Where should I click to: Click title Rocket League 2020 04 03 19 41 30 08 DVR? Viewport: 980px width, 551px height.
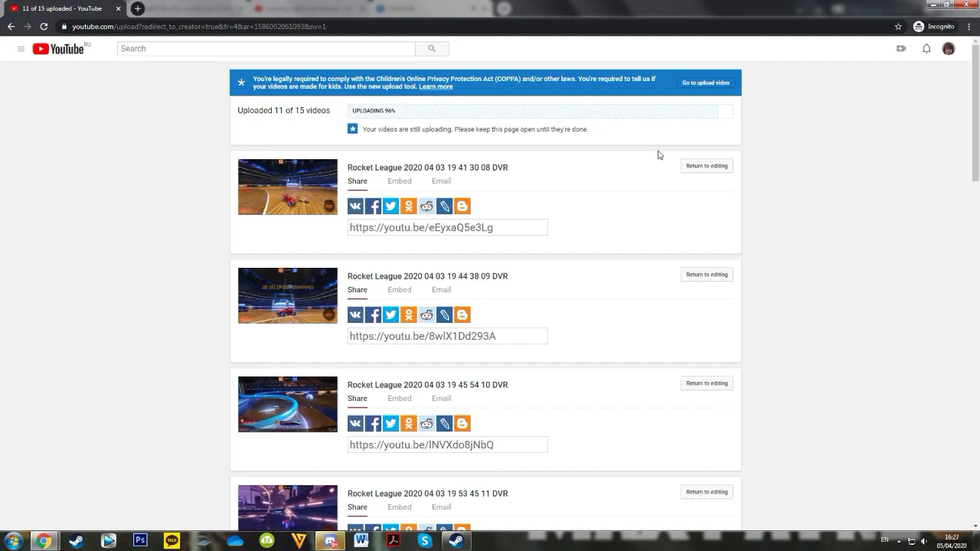click(427, 168)
